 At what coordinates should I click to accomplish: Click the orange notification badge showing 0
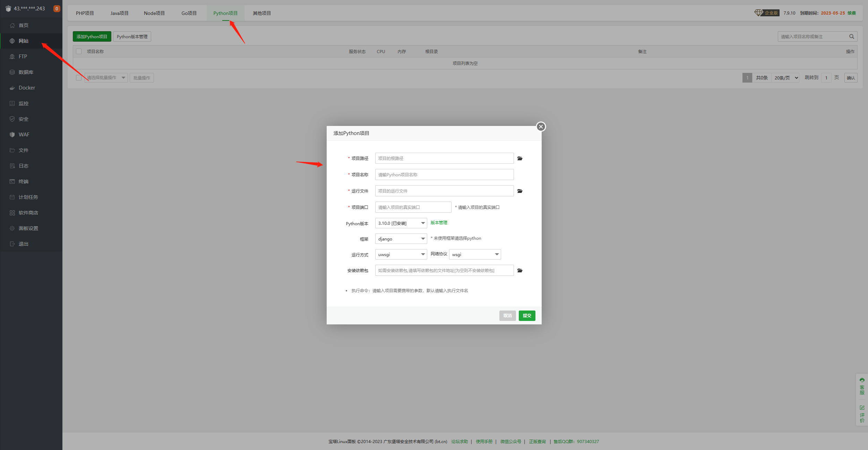57,9
